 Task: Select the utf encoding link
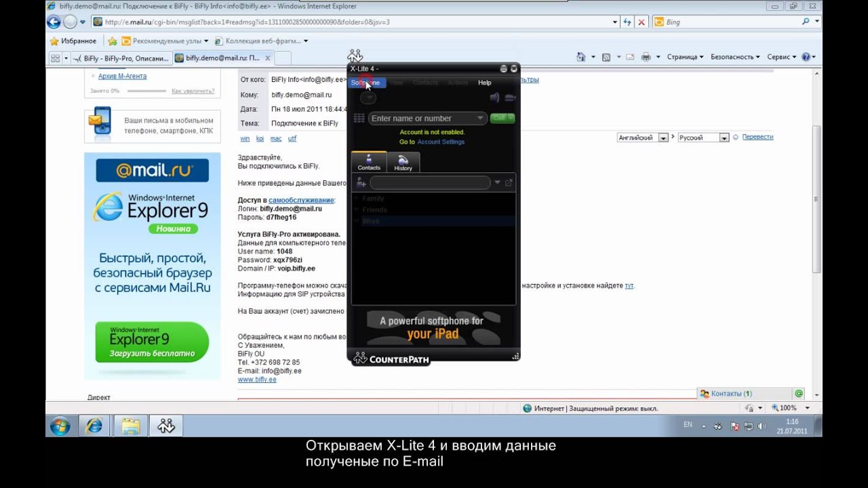tap(292, 138)
